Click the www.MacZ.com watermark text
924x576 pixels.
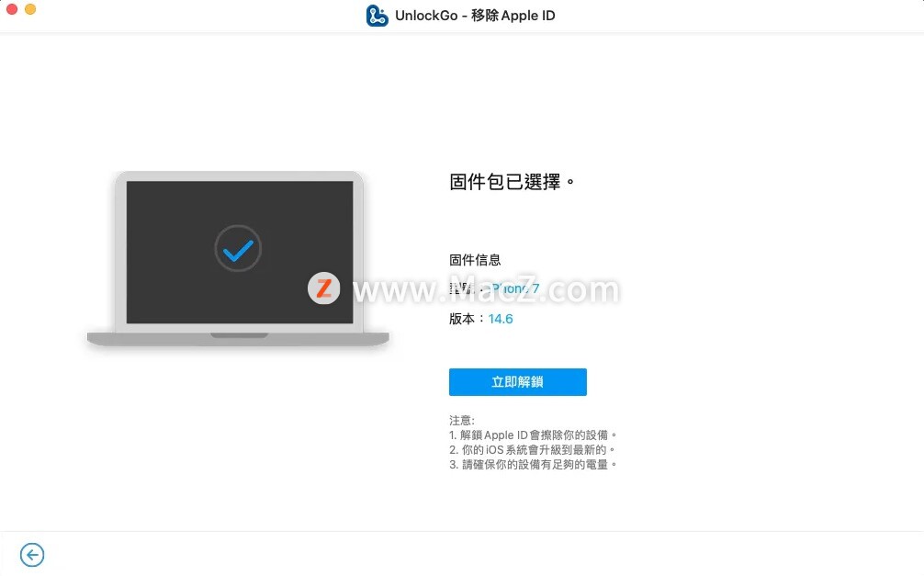click(x=486, y=288)
